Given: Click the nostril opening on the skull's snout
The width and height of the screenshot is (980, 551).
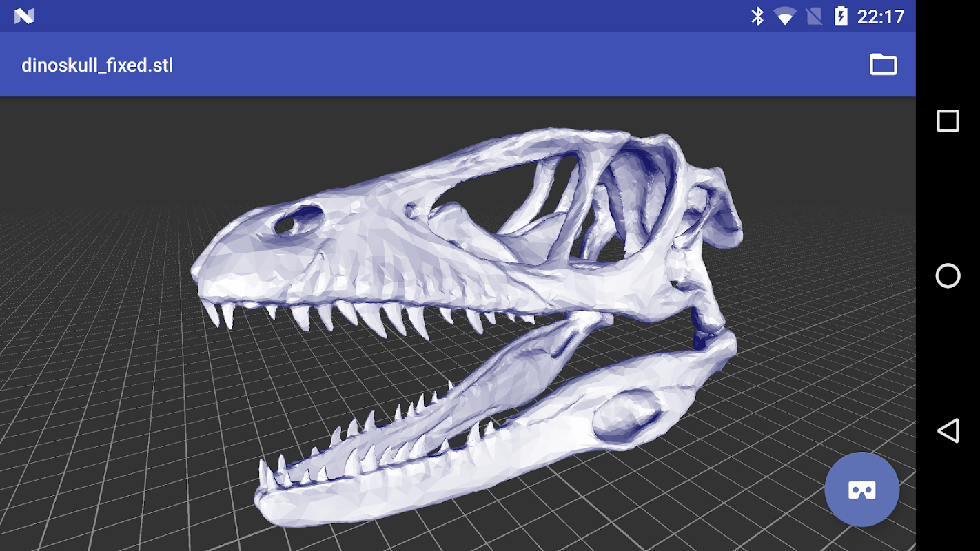Looking at the screenshot, I should (298, 220).
